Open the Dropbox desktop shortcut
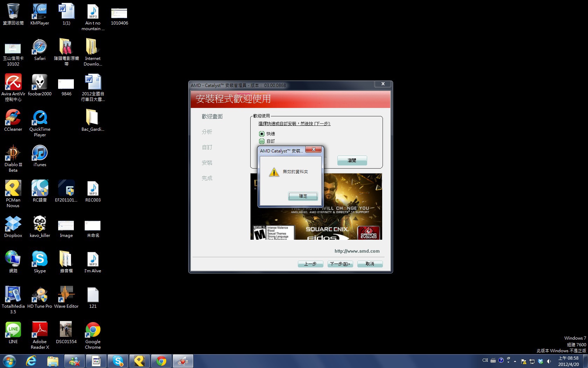This screenshot has width=588, height=368. (13, 227)
